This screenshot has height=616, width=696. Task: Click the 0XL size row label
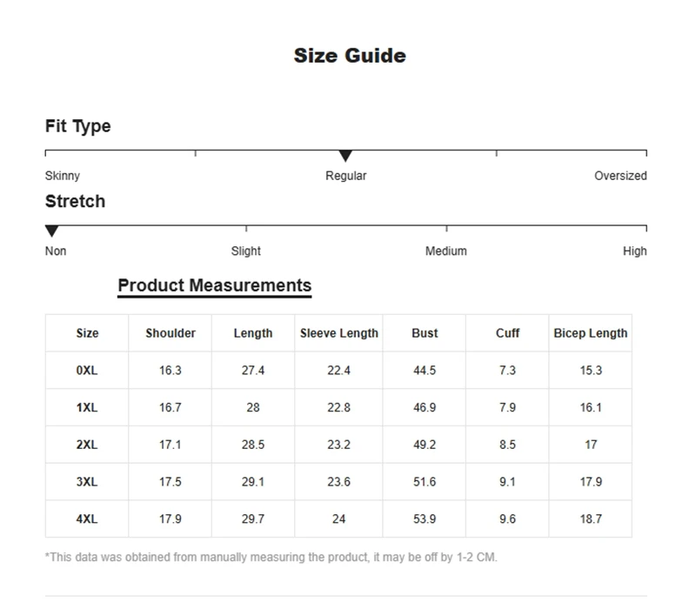tap(87, 371)
